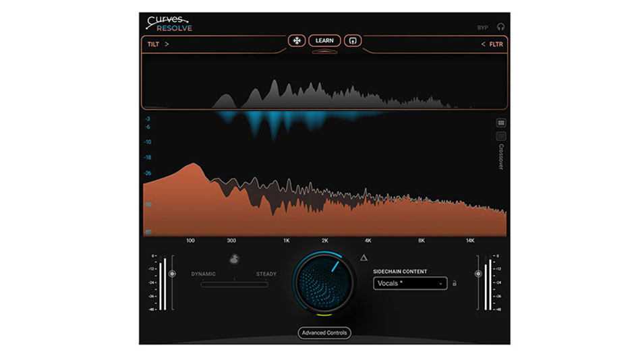
Task: Toggle the Crossover square button
Action: (500, 136)
